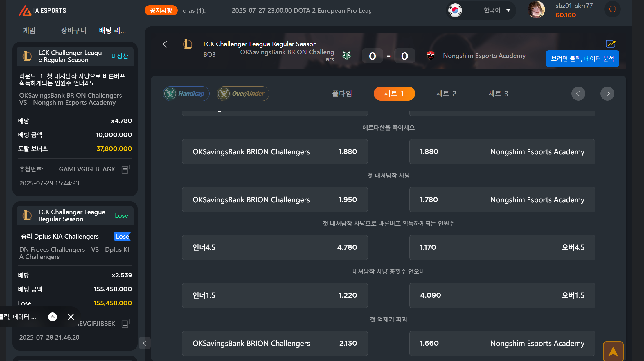Screen dimensions: 644x361
Task: Expand the floating popup with up chevron
Action: tap(53, 317)
